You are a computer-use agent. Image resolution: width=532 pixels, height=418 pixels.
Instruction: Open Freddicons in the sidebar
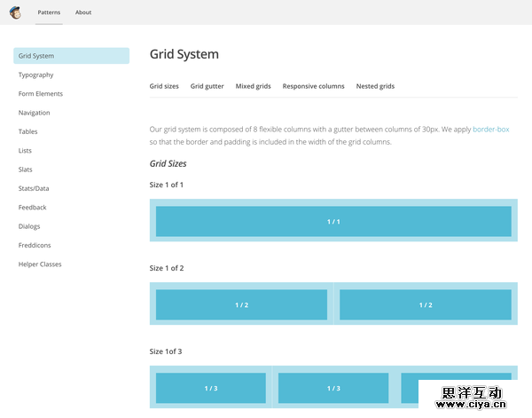pyautogui.click(x=35, y=245)
